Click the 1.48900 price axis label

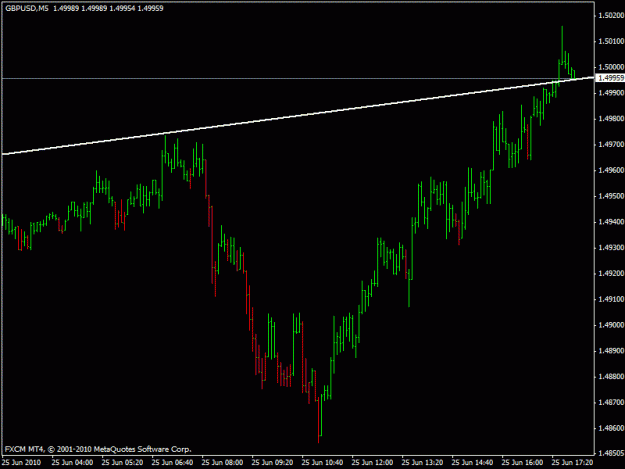(611, 351)
